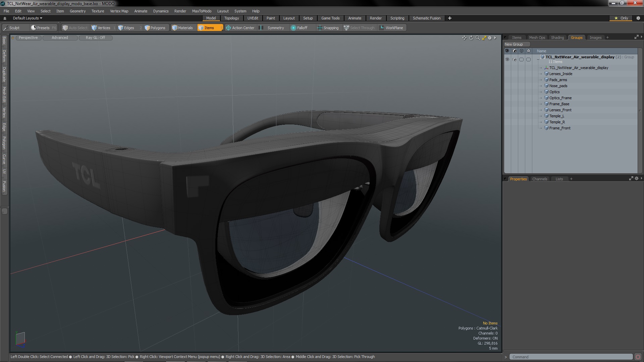
Task: Click the solid cube column header icon
Action: point(528,51)
